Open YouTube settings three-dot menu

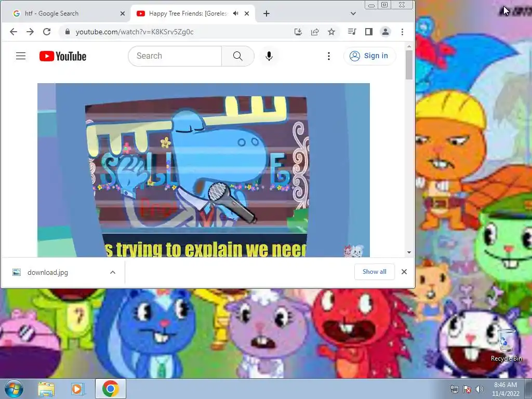(328, 56)
